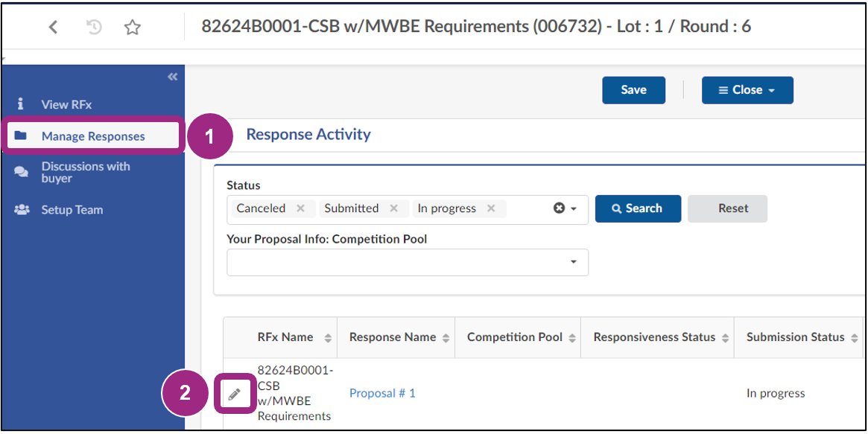Screen dimensions: 868x434
Task: Open the Proposal # 1 link
Action: click(382, 393)
